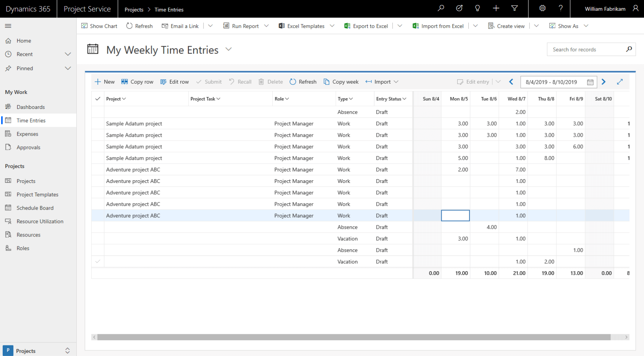Image resolution: width=644 pixels, height=356 pixels.
Task: Open the help question mark
Action: point(561,8)
